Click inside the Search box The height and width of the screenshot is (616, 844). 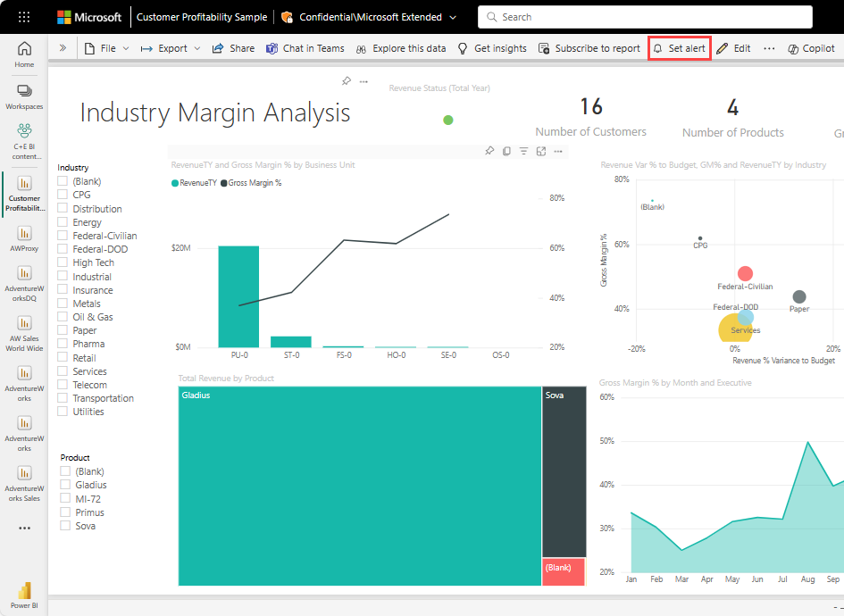pos(645,17)
